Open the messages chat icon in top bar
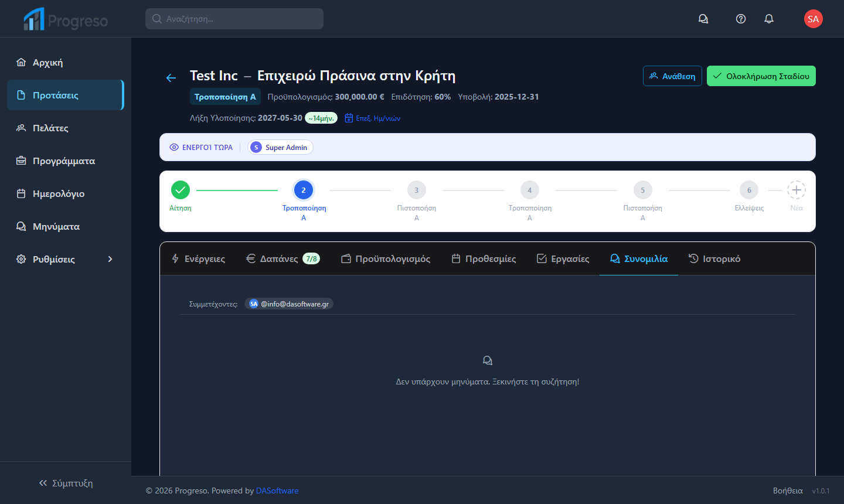 [x=703, y=19]
